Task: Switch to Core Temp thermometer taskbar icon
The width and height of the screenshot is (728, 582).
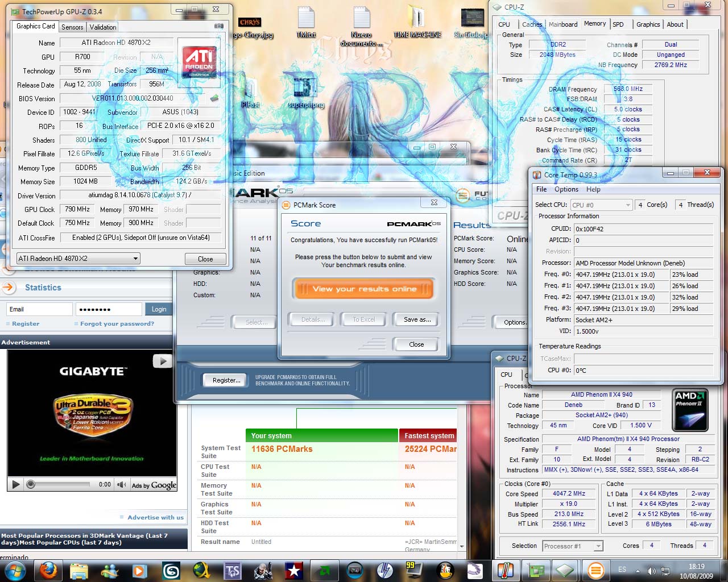Action: click(505, 570)
